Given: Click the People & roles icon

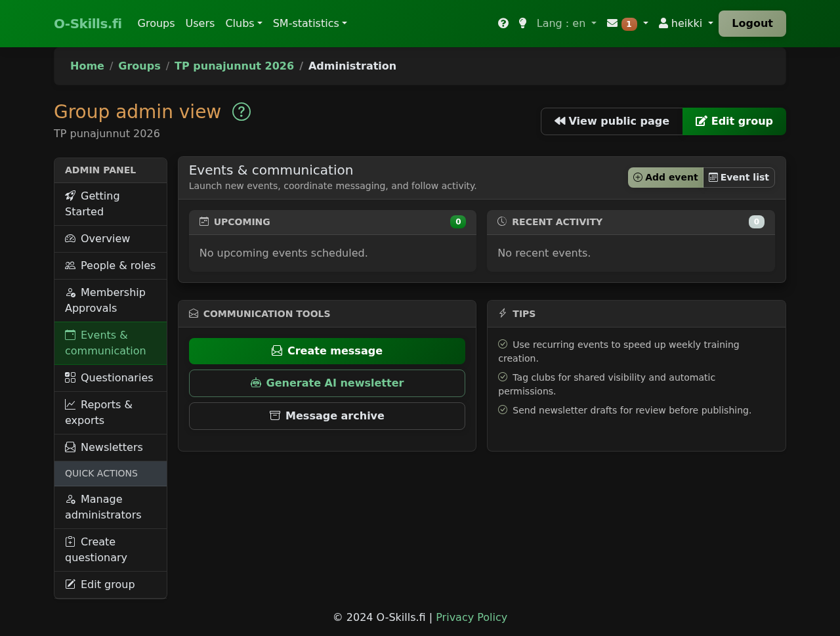Looking at the screenshot, I should click(x=70, y=266).
